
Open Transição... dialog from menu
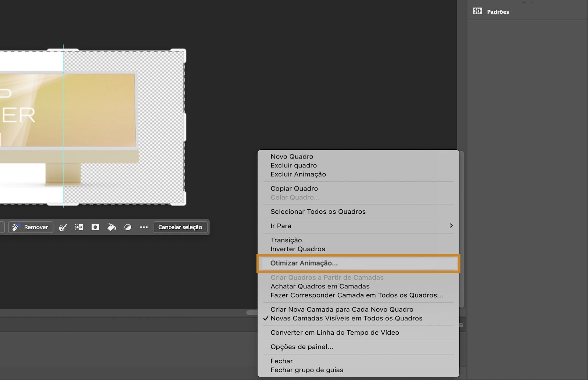click(289, 240)
